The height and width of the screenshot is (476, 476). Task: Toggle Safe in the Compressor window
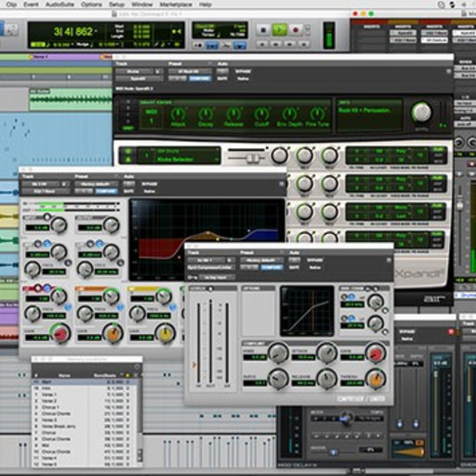pos(294,267)
